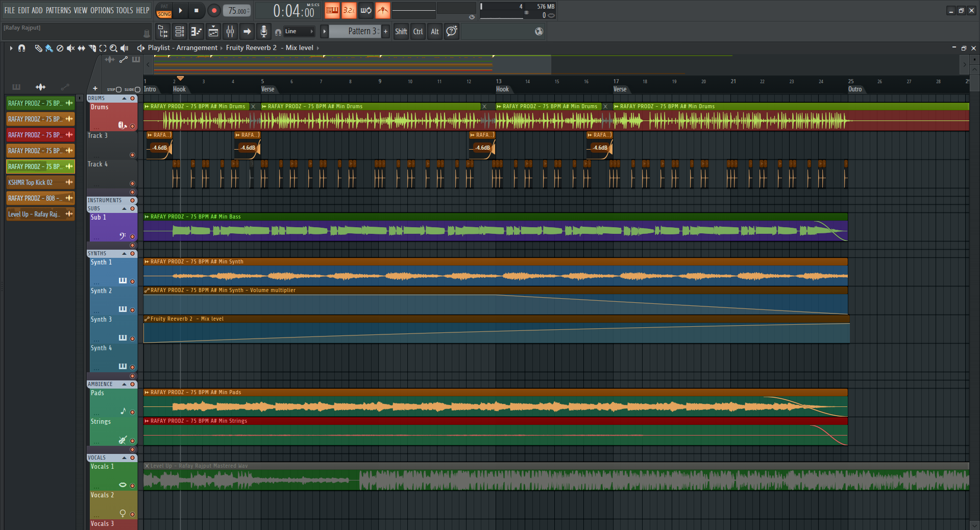The width and height of the screenshot is (980, 530).
Task: Open the TOOLS menu
Action: [124, 10]
